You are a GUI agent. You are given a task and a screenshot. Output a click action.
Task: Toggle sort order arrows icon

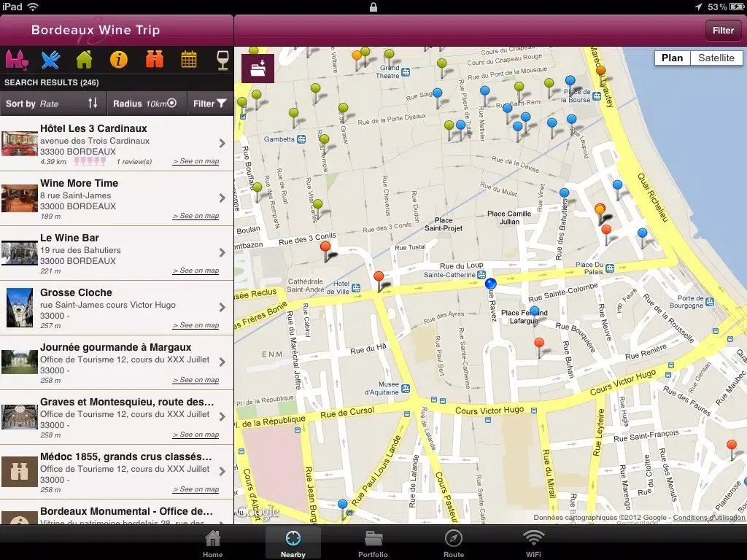[x=93, y=104]
